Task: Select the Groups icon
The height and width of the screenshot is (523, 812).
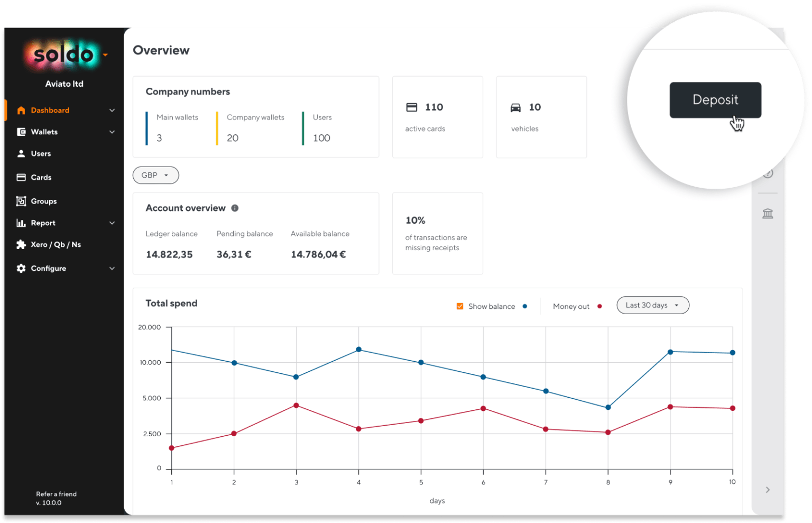Action: [21, 201]
